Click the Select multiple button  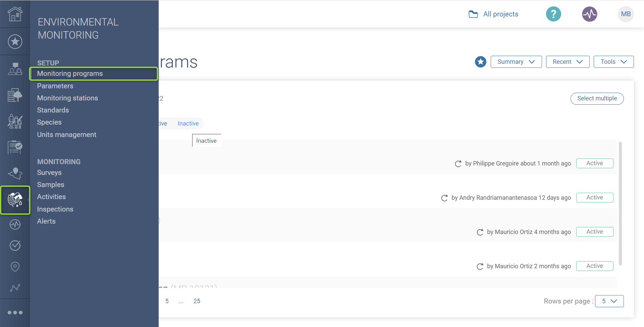tap(597, 98)
